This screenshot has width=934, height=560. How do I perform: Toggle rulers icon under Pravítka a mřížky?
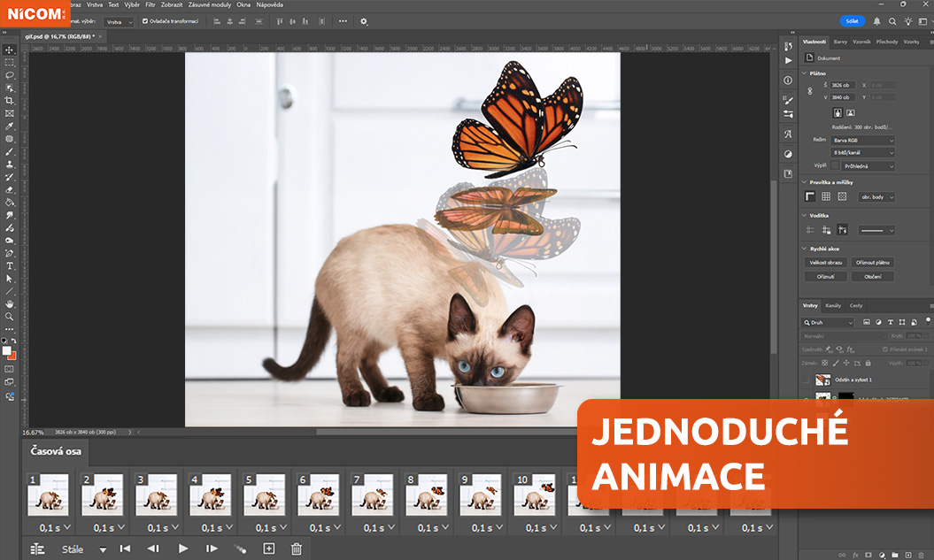click(x=809, y=196)
